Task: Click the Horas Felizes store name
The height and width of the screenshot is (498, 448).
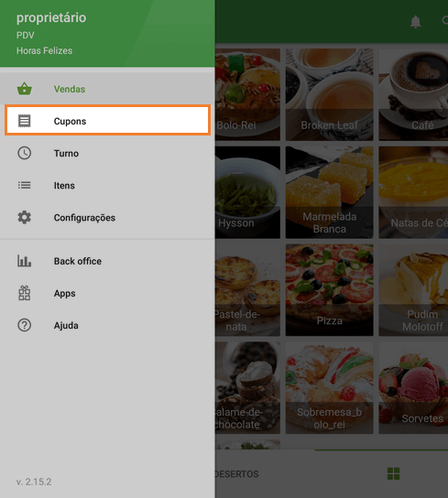Action: [44, 50]
